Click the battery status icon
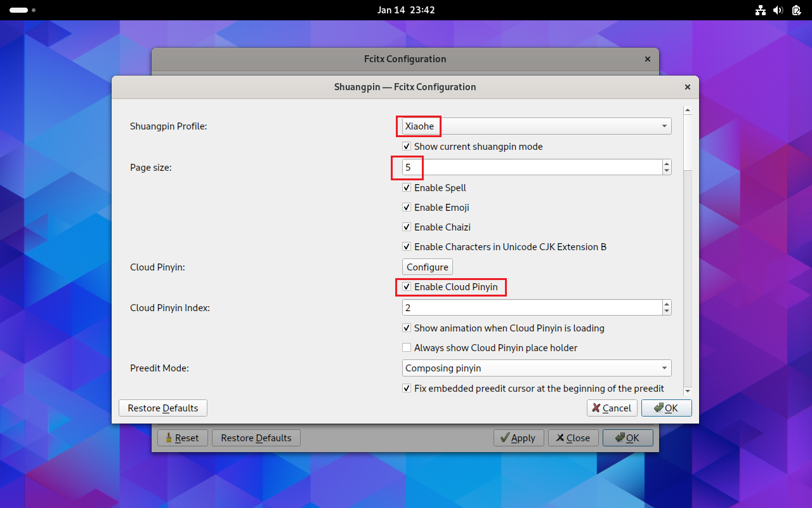This screenshot has width=812, height=508. pos(797,10)
